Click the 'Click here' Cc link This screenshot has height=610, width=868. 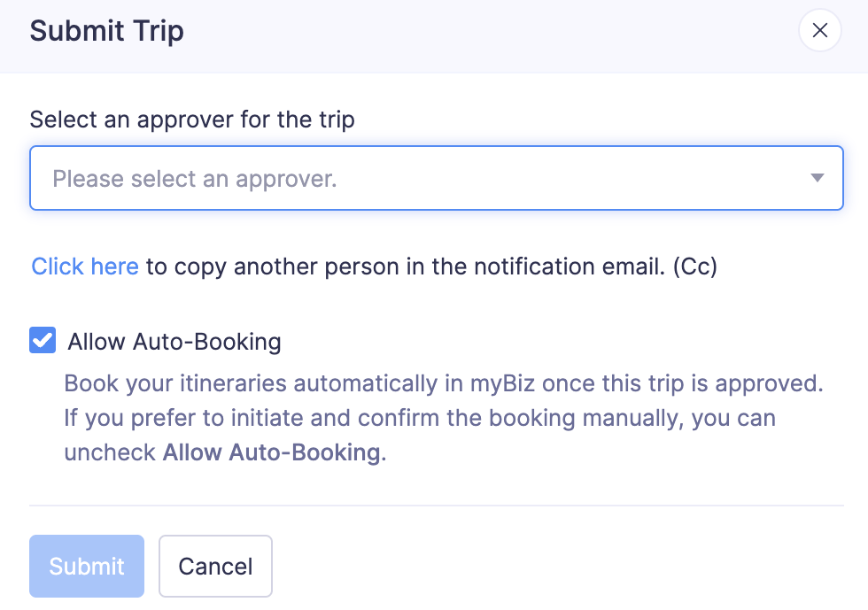click(x=85, y=266)
